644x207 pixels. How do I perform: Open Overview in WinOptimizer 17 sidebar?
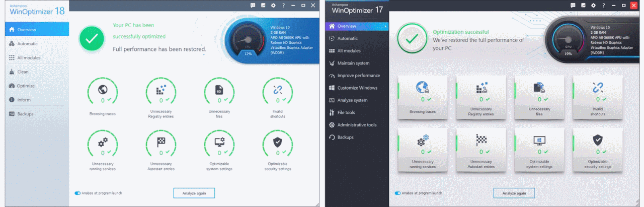(357, 26)
